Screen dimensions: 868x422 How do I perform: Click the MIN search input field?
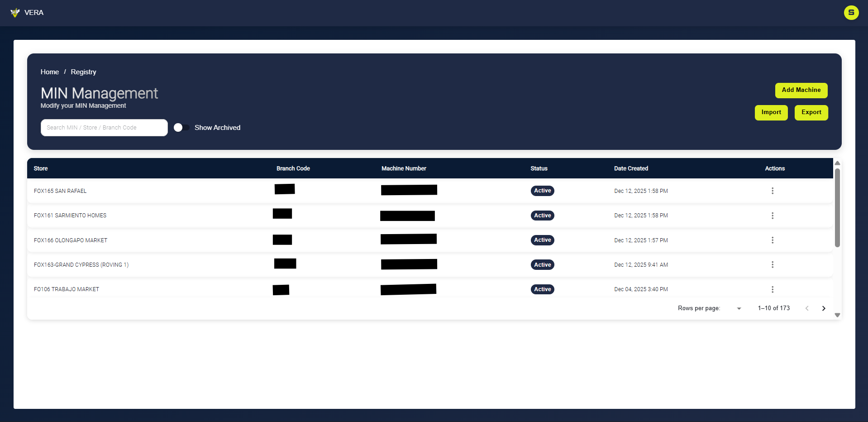104,127
